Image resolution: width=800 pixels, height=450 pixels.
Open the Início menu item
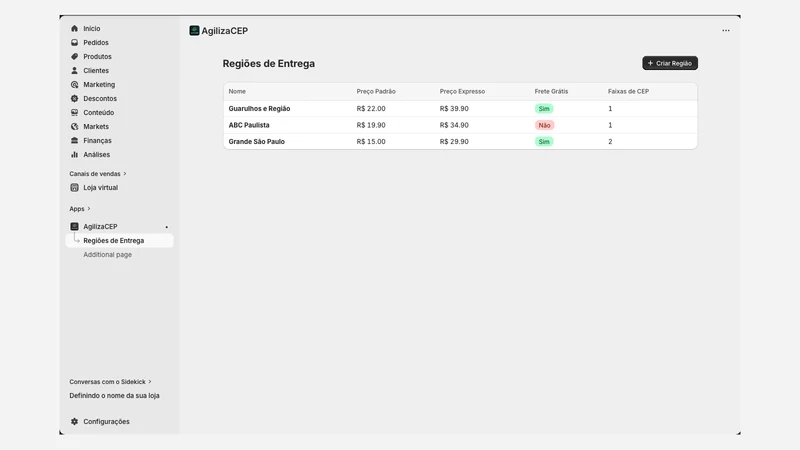pyautogui.click(x=92, y=29)
